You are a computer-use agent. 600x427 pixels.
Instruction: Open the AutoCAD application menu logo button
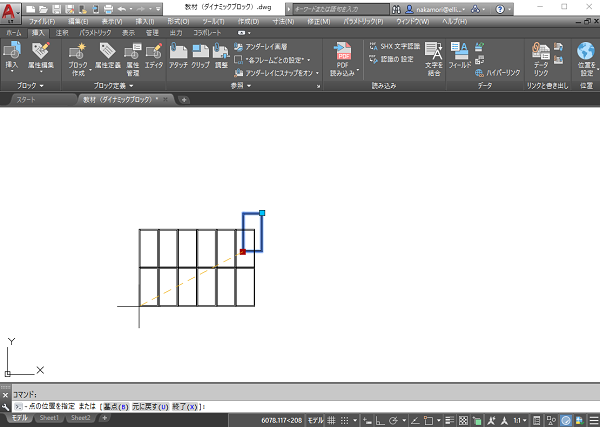point(10,12)
